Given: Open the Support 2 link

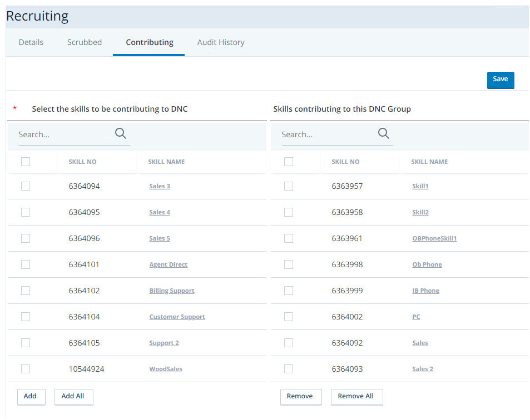Looking at the screenshot, I should click(164, 343).
